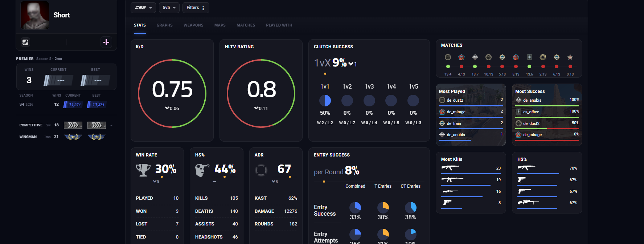Open the Steam profile icon
The height and width of the screenshot is (244, 644).
pos(25,42)
